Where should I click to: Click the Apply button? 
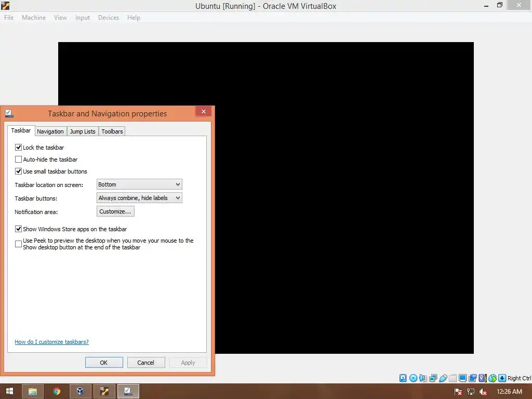[188, 362]
